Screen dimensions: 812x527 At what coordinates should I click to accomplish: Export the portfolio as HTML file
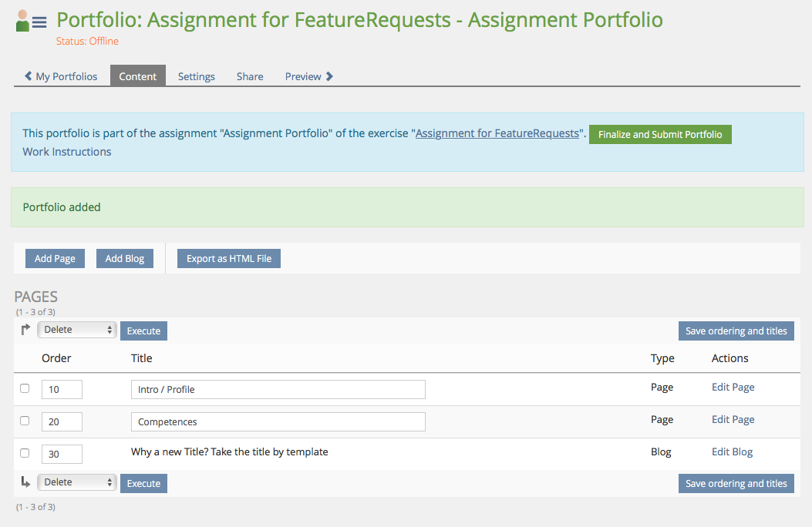point(229,259)
